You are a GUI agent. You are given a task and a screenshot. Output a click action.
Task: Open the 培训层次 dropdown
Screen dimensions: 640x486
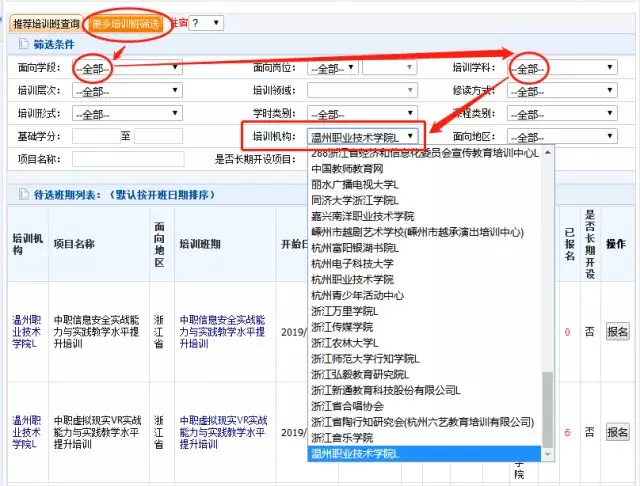pyautogui.click(x=127, y=91)
